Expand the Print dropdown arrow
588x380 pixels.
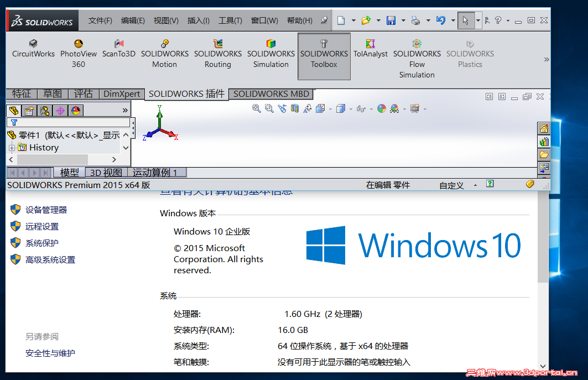pyautogui.click(x=428, y=20)
